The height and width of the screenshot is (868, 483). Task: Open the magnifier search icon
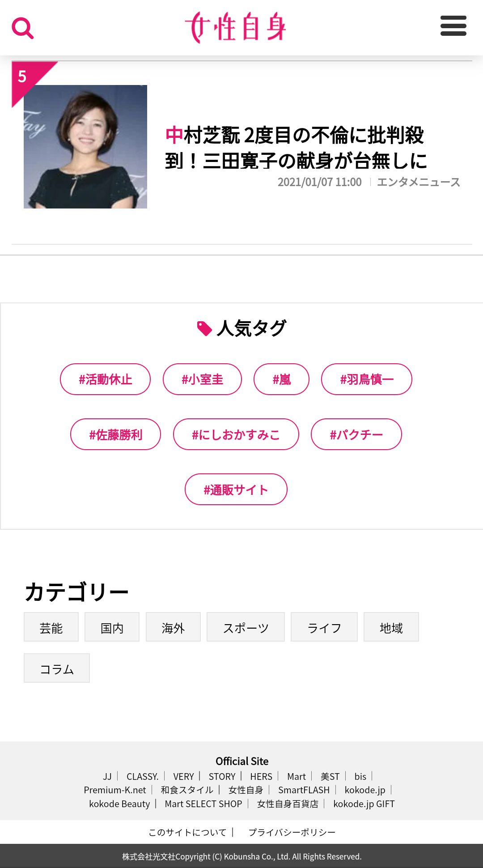[x=23, y=28]
